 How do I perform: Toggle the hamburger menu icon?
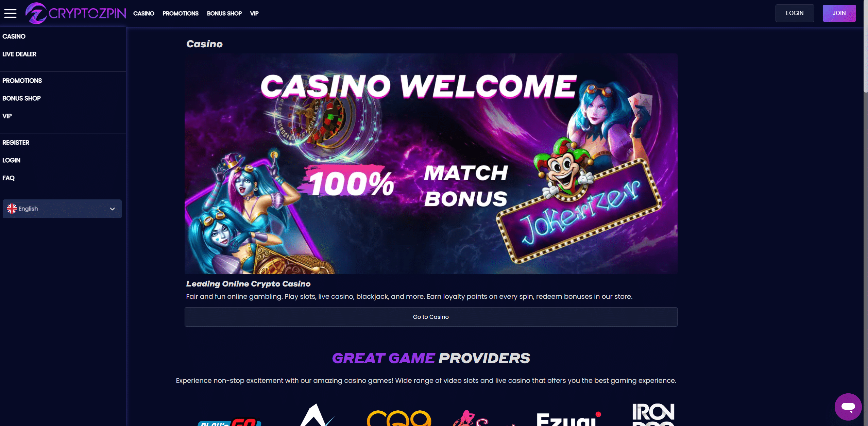(10, 13)
